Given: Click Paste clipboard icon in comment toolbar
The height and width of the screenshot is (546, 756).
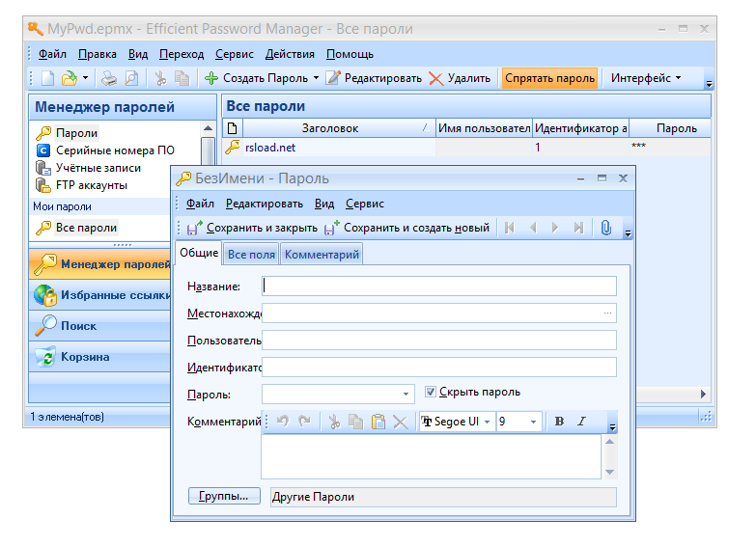Looking at the screenshot, I should pyautogui.click(x=378, y=422).
